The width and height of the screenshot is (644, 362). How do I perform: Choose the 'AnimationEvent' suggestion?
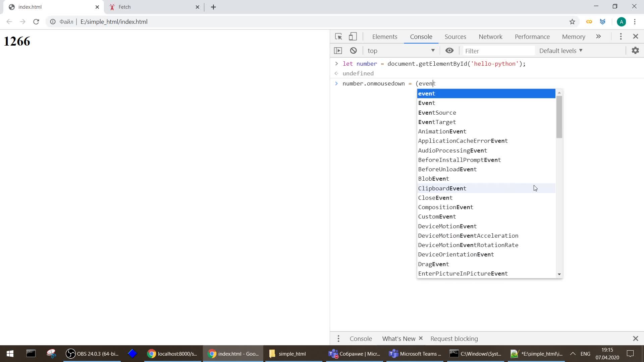(486, 131)
